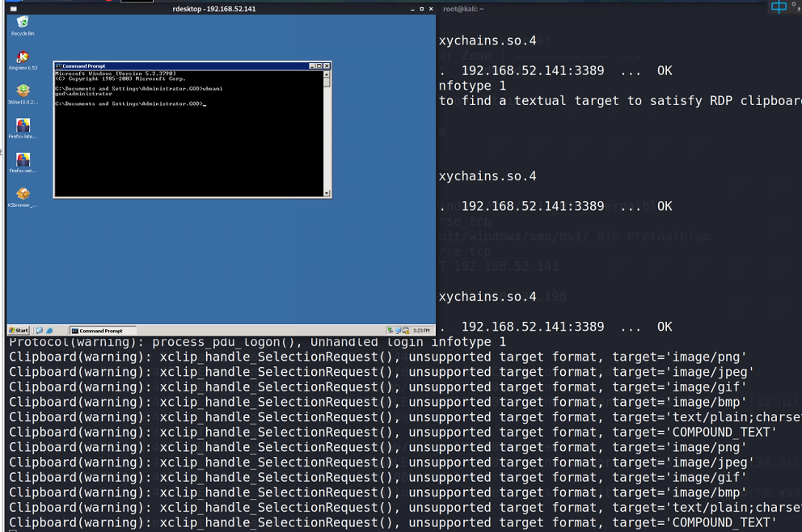Select the Kingview 6.53 desktop shortcut
The width and height of the screenshot is (802, 532).
[x=23, y=61]
